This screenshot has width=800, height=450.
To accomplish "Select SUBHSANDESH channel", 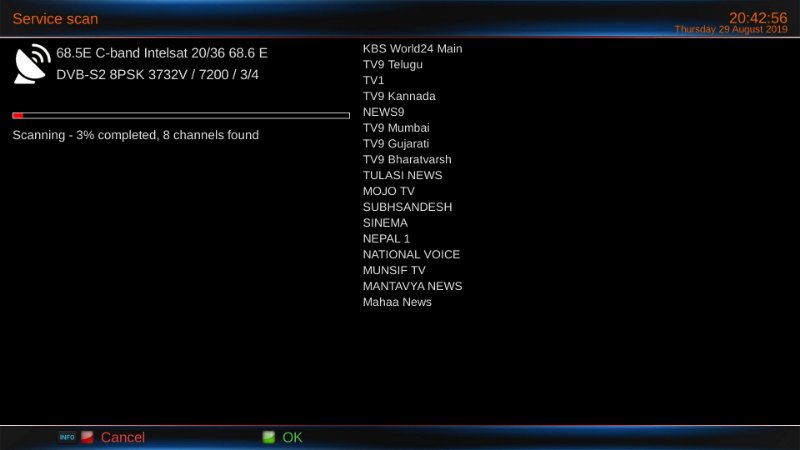I will tap(407, 207).
